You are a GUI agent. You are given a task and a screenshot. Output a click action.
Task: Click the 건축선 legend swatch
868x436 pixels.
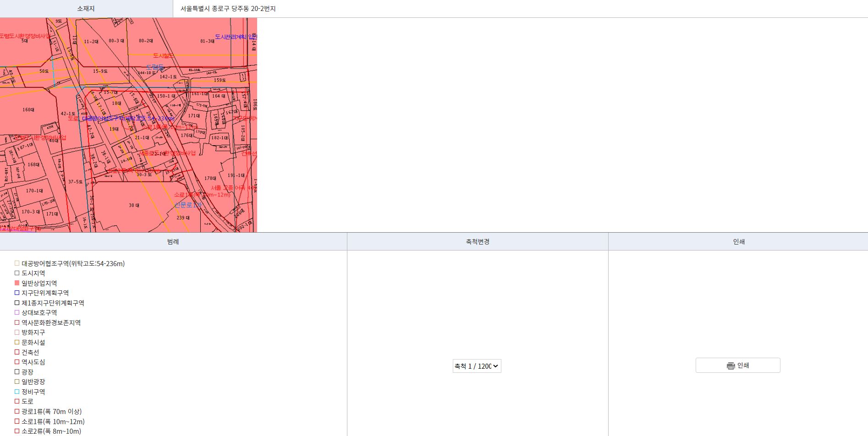[17, 352]
